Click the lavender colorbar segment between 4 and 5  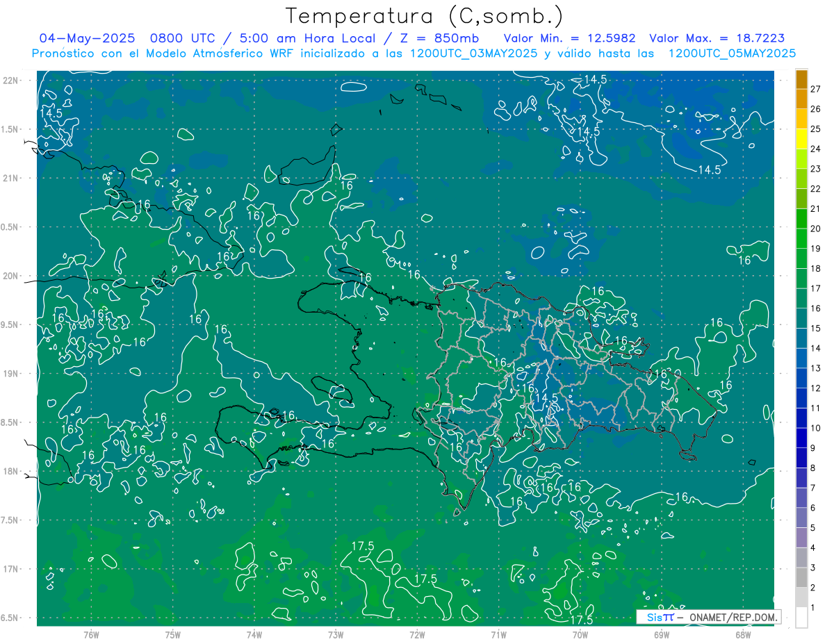801,538
